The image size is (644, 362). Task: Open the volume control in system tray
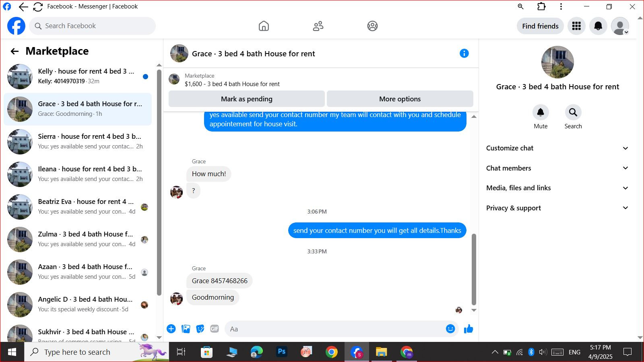[x=543, y=352]
